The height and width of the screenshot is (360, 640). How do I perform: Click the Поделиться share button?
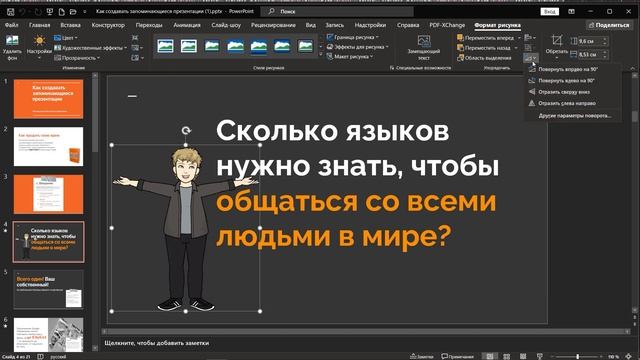609,25
